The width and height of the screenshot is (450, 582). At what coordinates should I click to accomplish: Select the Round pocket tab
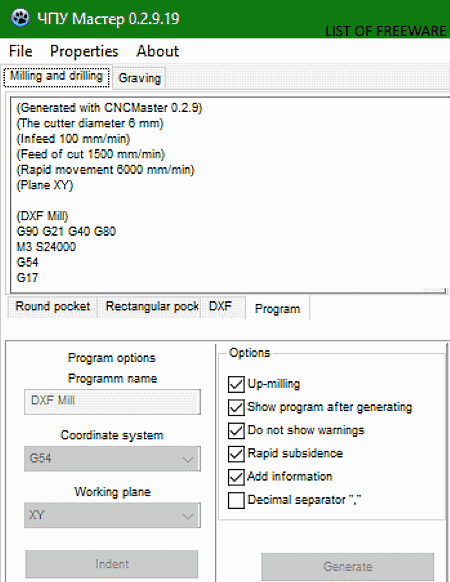coord(53,307)
